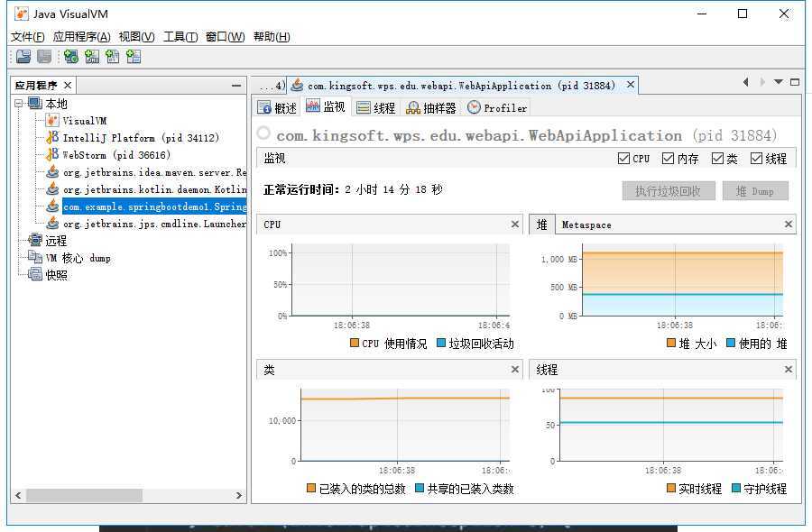The image size is (812, 532).
Task: Click the Add JMX Connection toolbar icon
Action: 92,57
